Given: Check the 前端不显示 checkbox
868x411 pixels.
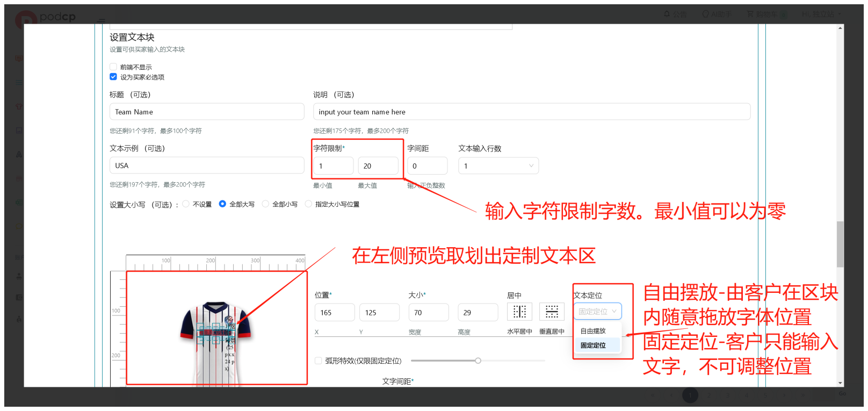Looking at the screenshot, I should [113, 67].
